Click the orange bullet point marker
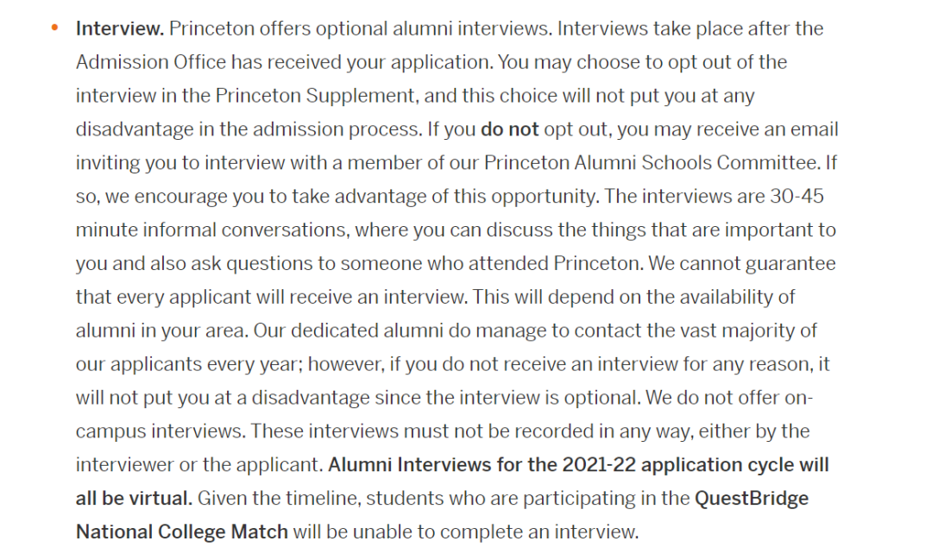Image resolution: width=932 pixels, height=560 pixels. coord(54,28)
